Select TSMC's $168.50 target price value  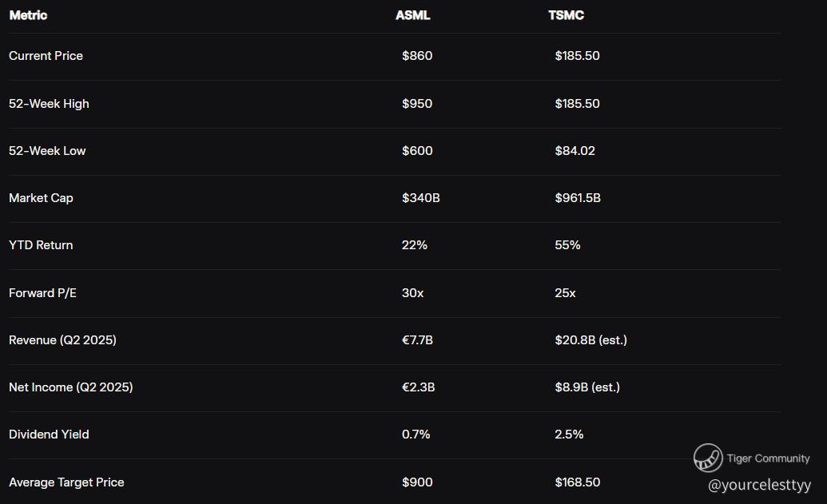pos(577,482)
